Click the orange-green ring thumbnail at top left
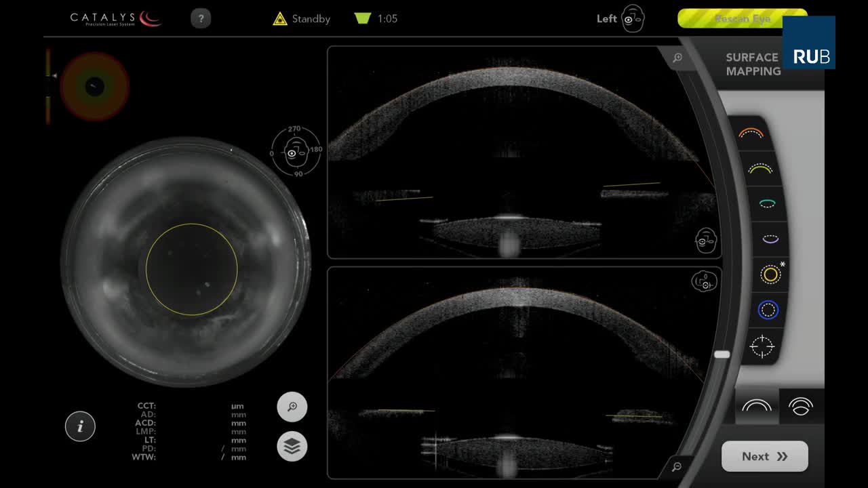This screenshot has height=488, width=868. click(94, 86)
